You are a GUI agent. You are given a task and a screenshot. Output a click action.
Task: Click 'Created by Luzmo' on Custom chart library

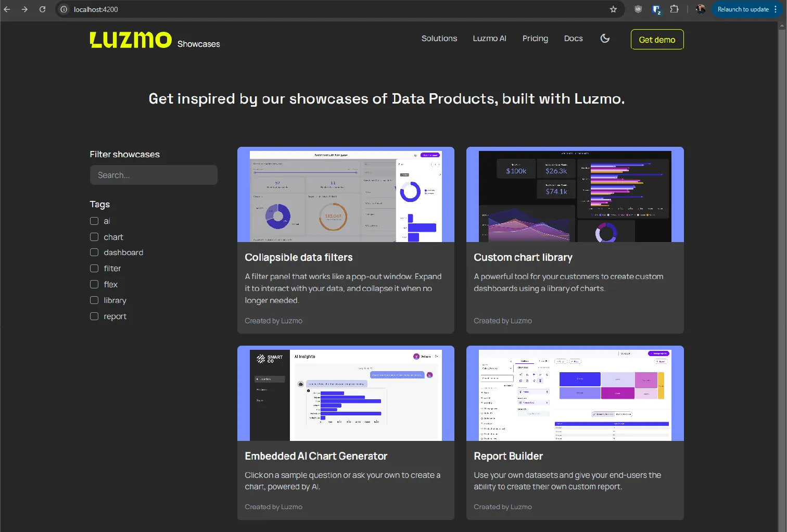pos(503,321)
